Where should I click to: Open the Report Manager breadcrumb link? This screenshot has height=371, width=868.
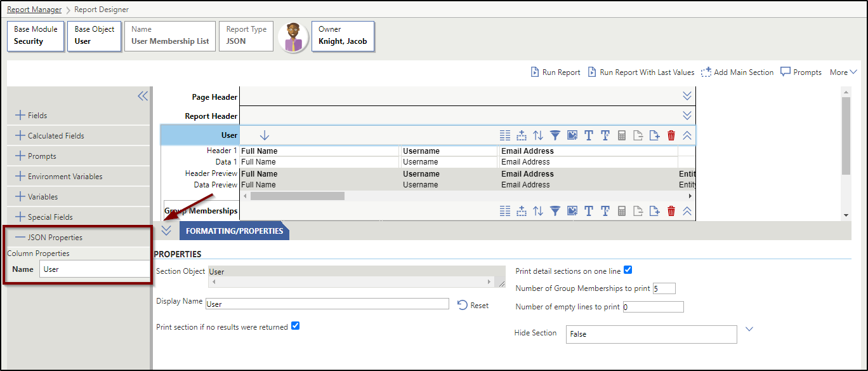click(34, 10)
